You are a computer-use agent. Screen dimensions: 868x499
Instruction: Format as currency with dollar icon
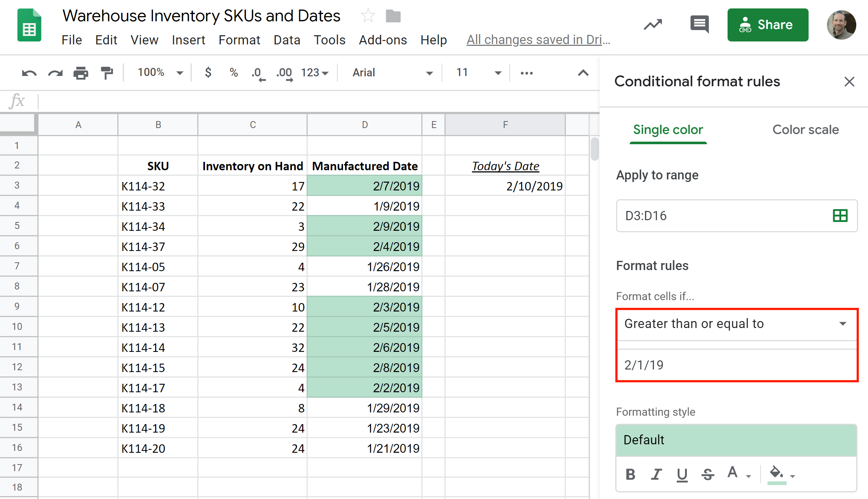[x=208, y=72]
